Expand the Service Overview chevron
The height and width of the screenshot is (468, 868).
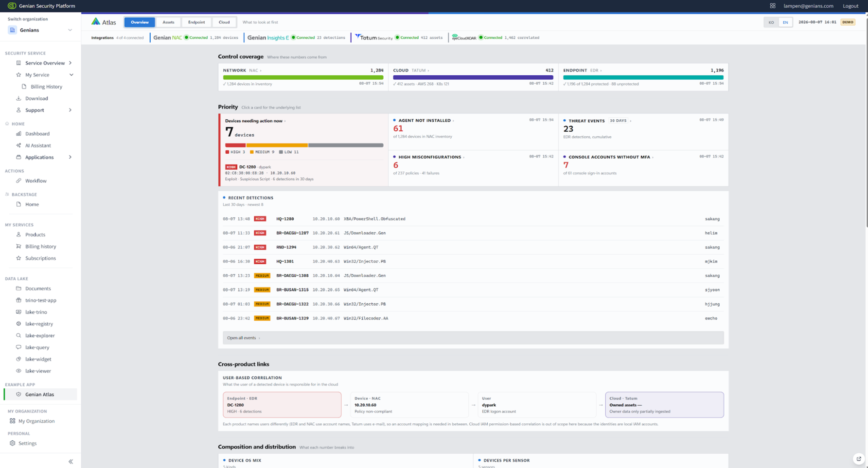coord(71,63)
